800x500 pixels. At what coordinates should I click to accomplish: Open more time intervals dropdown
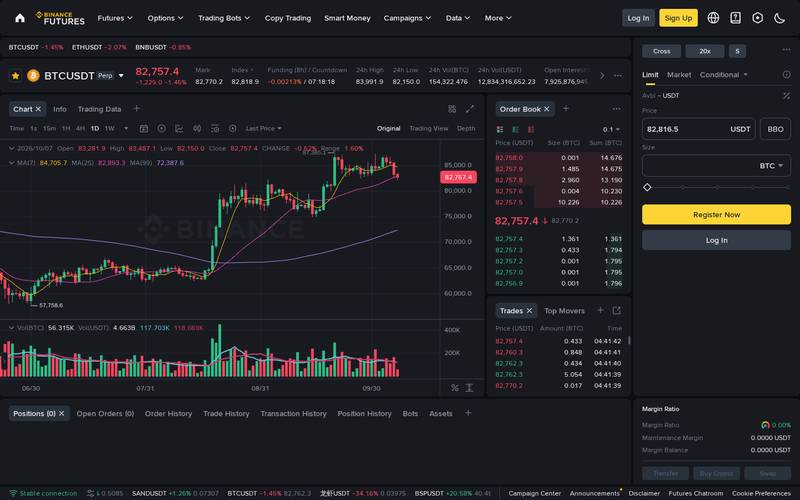(x=126, y=129)
